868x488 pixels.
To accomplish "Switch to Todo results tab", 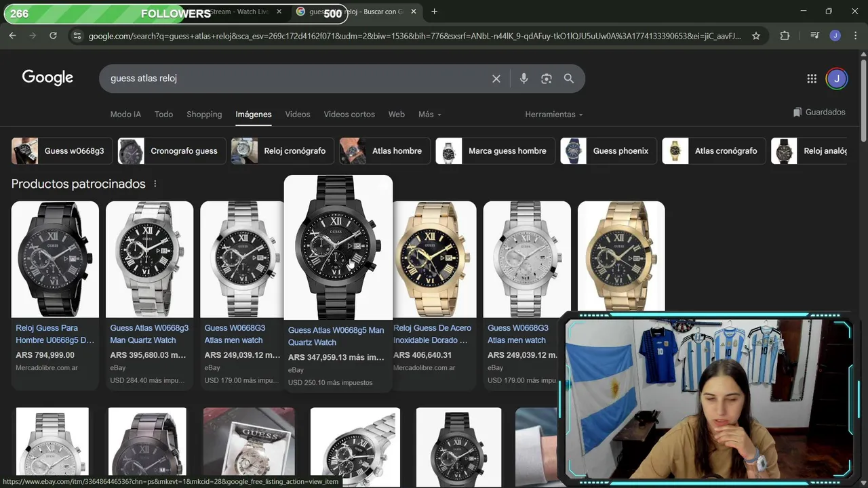I will pyautogui.click(x=163, y=115).
